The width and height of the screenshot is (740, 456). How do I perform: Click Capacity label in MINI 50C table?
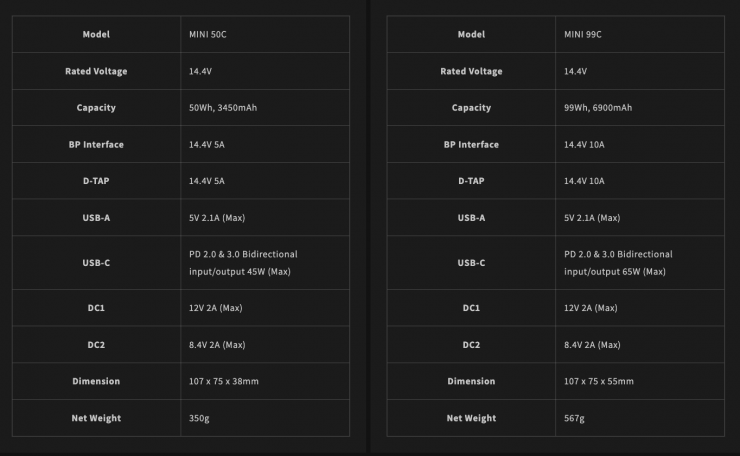click(96, 108)
